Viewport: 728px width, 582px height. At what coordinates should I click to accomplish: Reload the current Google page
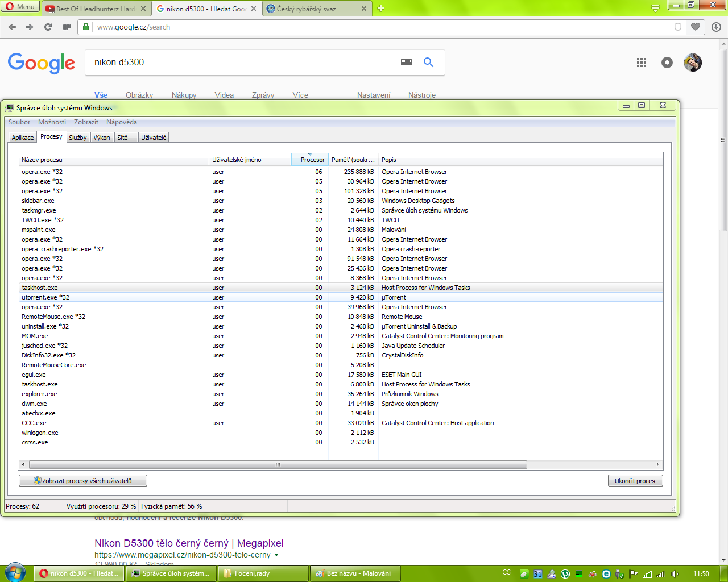48,27
